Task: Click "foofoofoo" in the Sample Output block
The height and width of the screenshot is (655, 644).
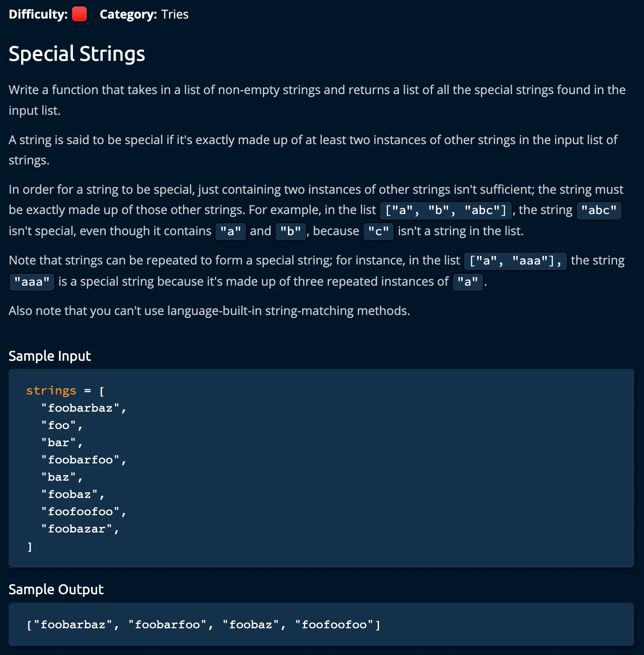Action: (334, 625)
